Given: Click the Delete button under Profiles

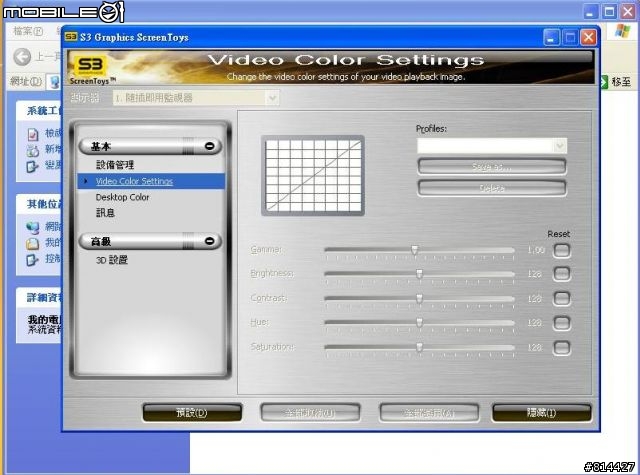Looking at the screenshot, I should (492, 188).
